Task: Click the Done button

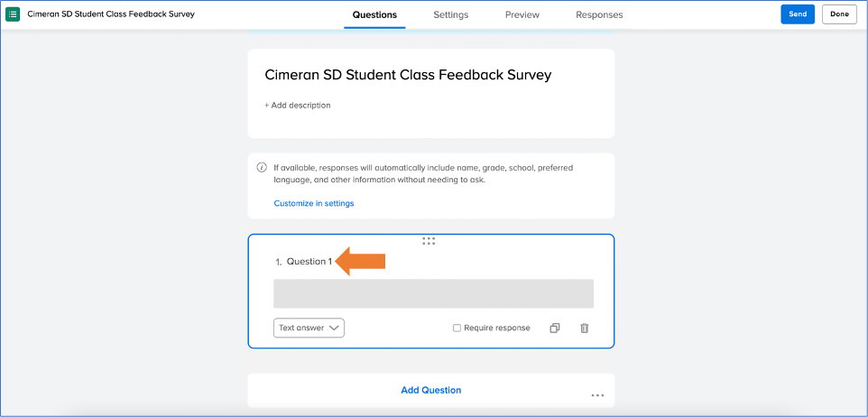Action: coord(839,14)
